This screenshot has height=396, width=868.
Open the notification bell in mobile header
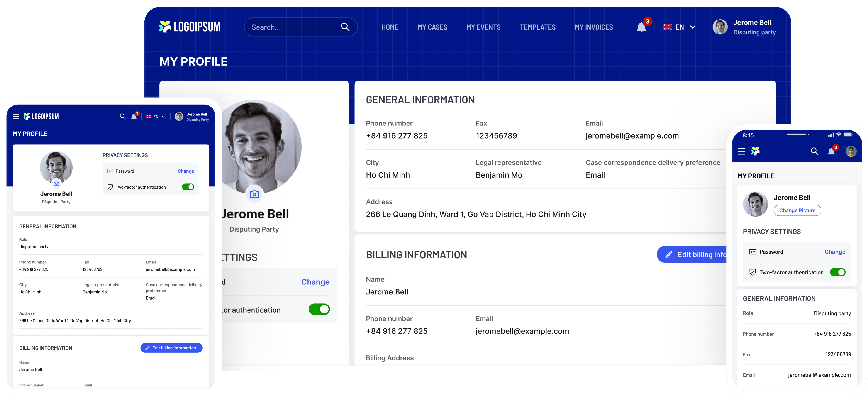pos(831,151)
